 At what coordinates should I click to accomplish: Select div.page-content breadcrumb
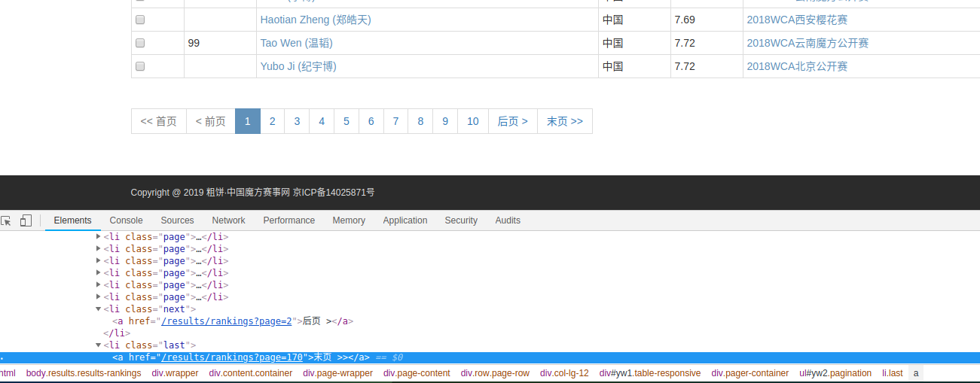[x=417, y=373]
